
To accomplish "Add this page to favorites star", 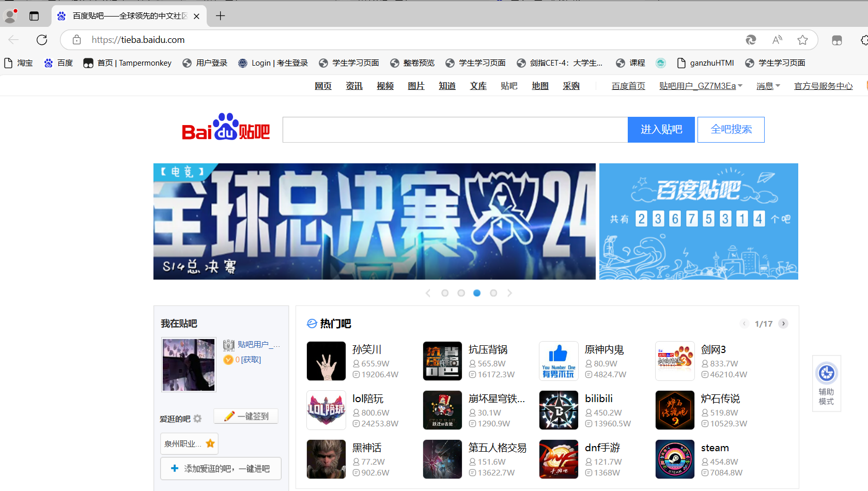I will click(x=802, y=40).
